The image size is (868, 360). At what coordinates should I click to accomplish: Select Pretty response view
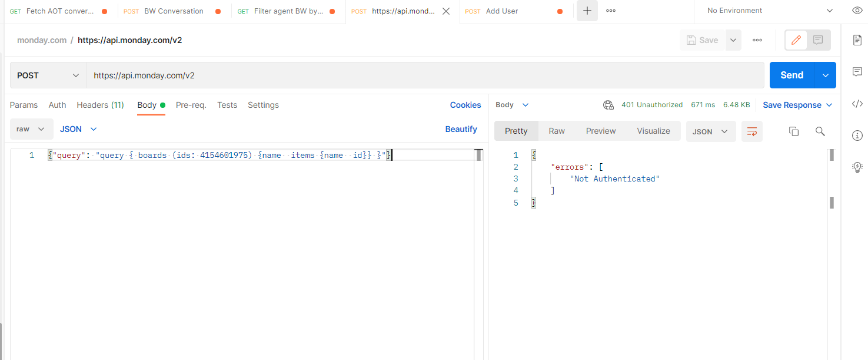click(516, 131)
